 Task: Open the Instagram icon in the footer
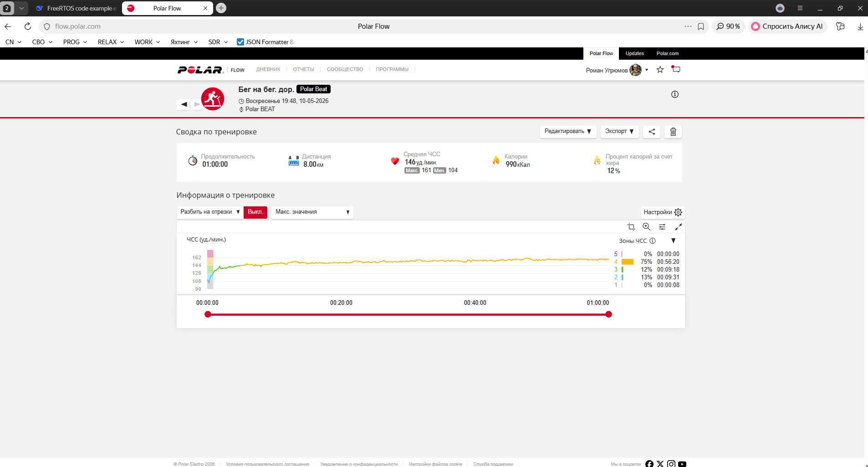pos(671,464)
